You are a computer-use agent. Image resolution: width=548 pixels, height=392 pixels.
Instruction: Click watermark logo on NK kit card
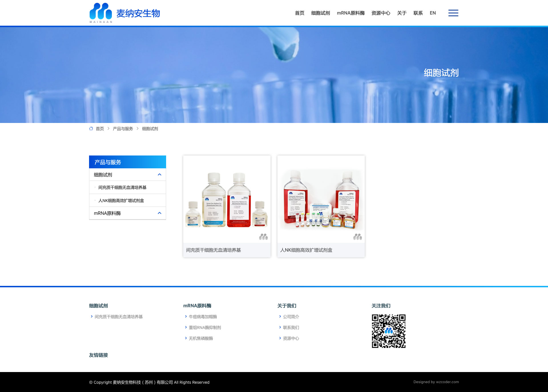pos(357,237)
